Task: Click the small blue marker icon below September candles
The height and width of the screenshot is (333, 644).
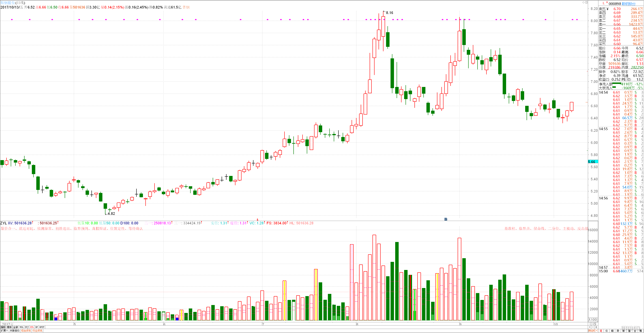Action: (446, 219)
